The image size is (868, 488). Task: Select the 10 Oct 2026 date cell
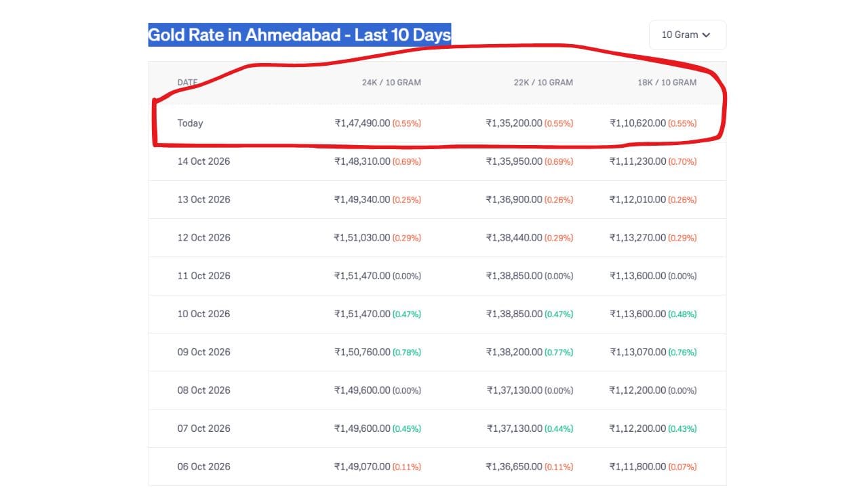coord(204,314)
